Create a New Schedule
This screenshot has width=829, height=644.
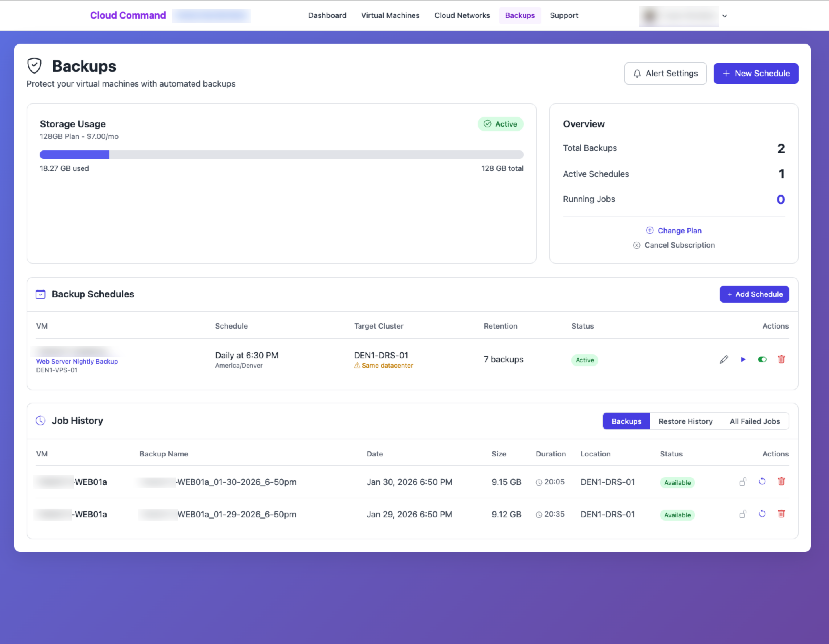[756, 73]
